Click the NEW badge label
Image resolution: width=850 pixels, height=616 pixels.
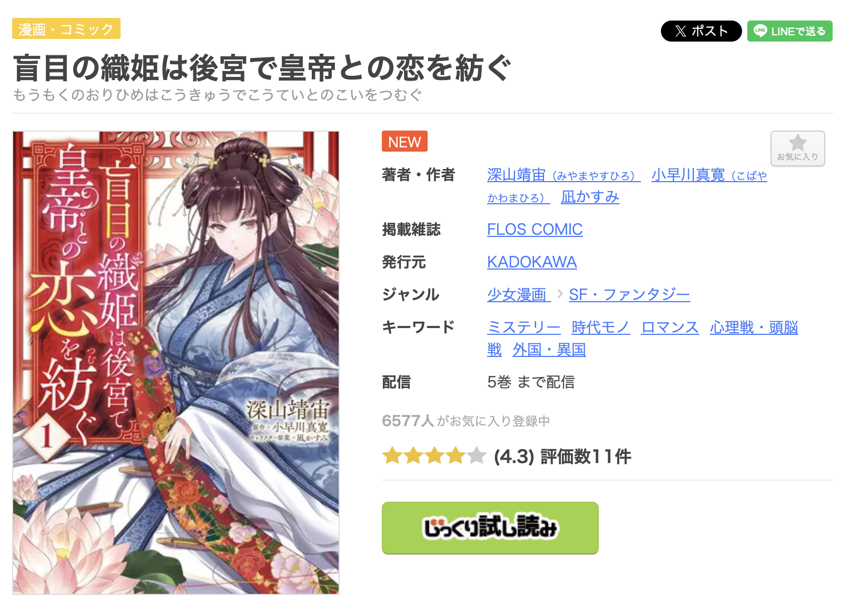[404, 141]
